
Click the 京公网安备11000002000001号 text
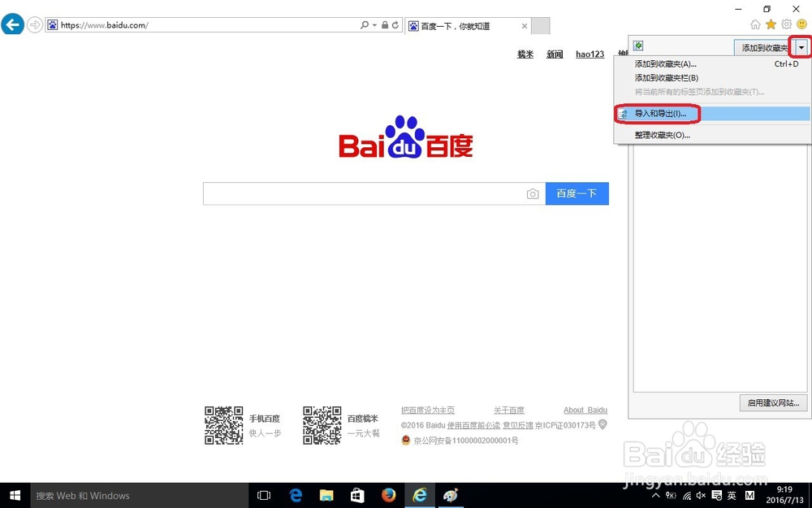465,441
